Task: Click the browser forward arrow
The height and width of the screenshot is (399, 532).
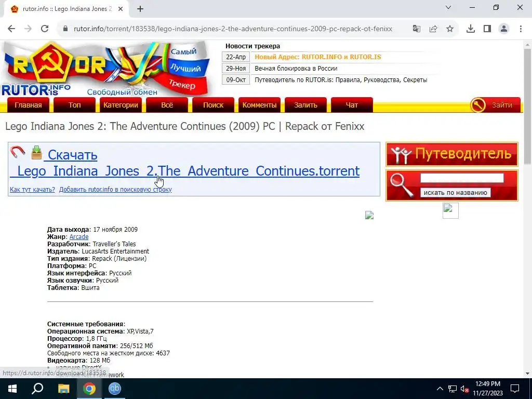Action: pos(28,29)
